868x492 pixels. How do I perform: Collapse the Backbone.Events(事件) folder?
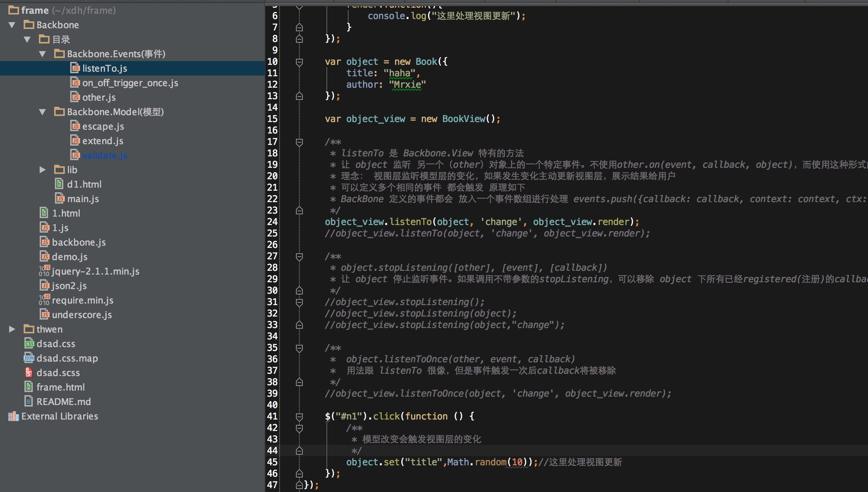pyautogui.click(x=42, y=54)
